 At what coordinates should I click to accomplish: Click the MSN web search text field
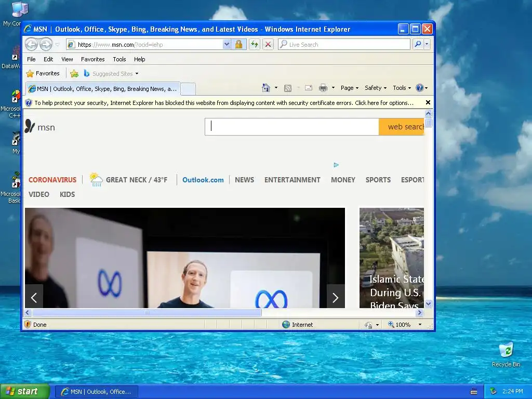tap(292, 127)
